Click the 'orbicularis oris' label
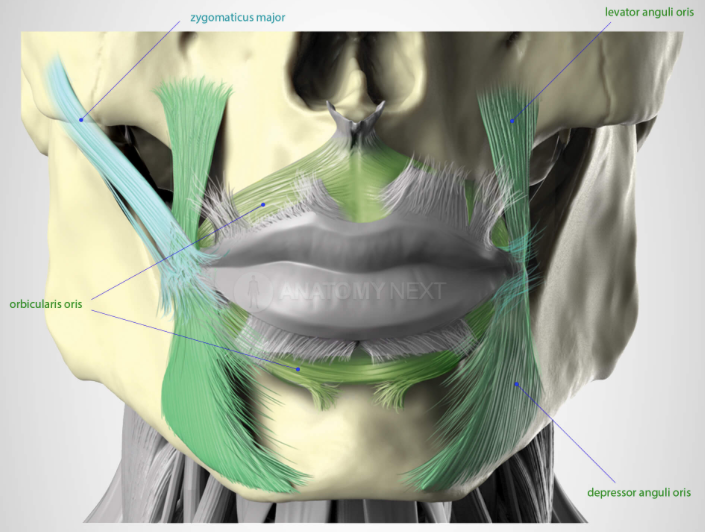 [46, 304]
